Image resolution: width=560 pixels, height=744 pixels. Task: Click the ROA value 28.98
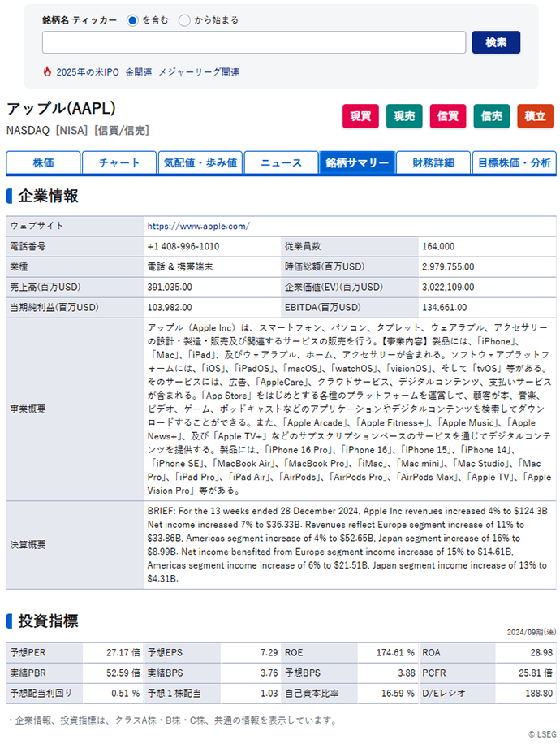click(541, 653)
